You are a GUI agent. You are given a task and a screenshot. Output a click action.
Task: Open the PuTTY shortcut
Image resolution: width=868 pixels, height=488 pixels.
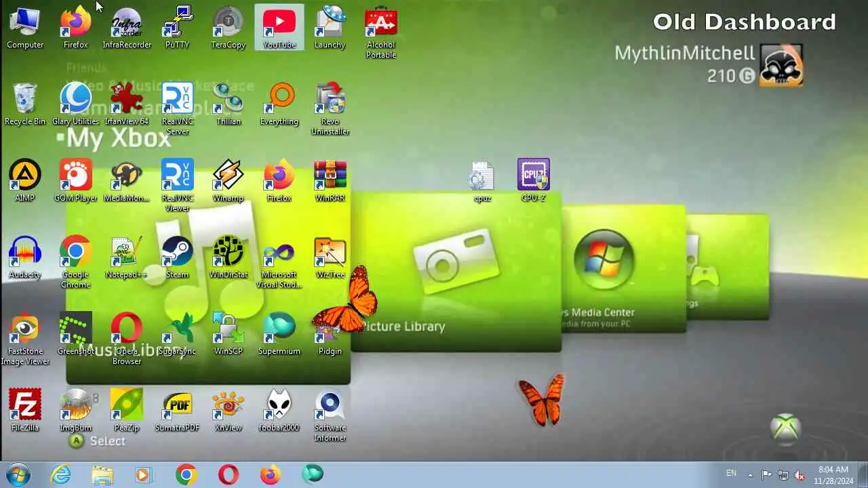[x=178, y=28]
